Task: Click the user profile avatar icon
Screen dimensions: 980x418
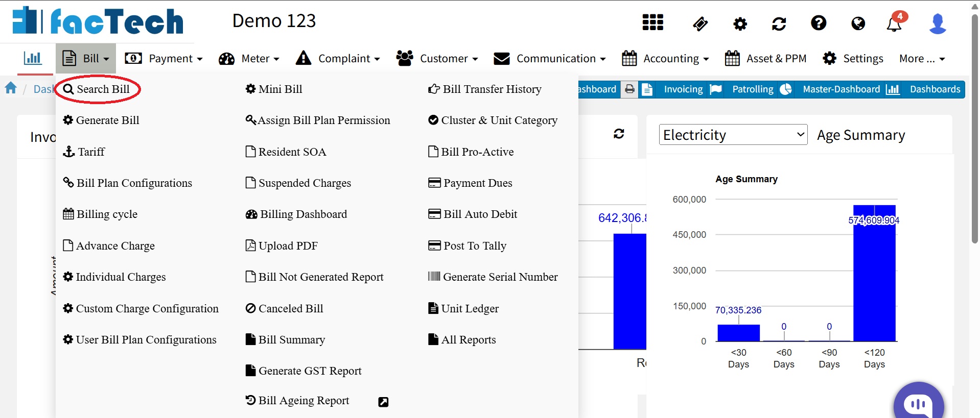Action: tap(937, 23)
